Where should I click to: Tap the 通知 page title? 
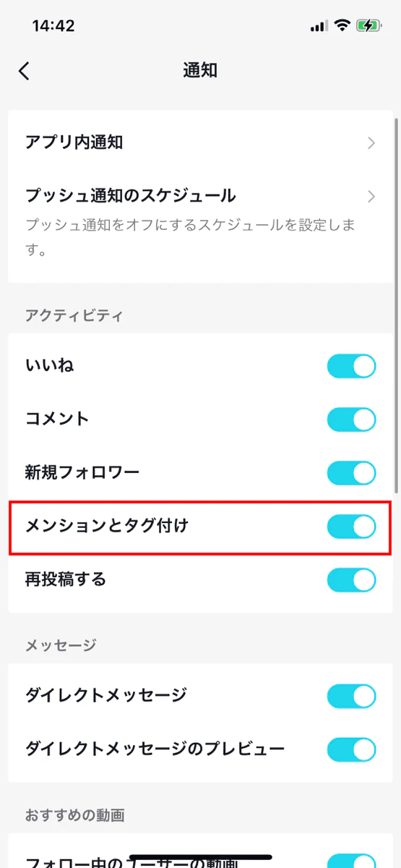pyautogui.click(x=200, y=70)
